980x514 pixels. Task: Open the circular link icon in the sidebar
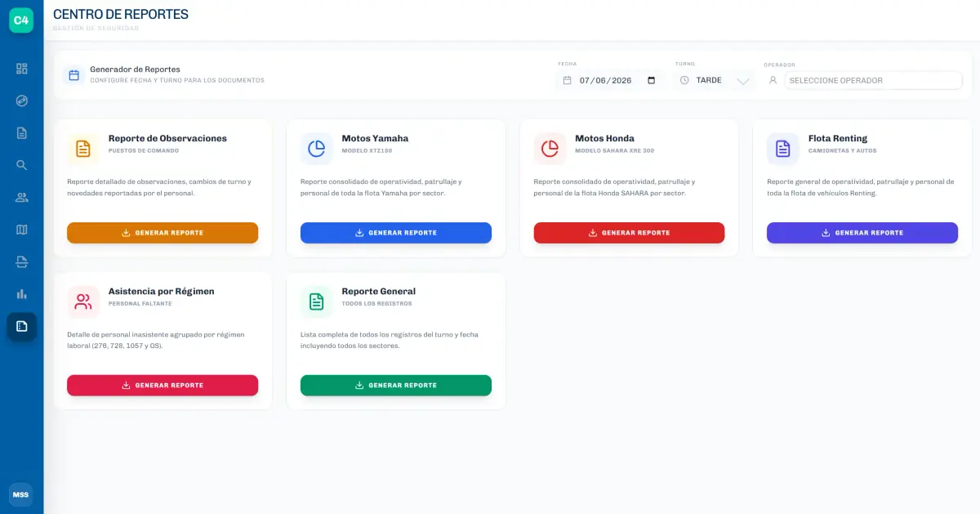22,101
